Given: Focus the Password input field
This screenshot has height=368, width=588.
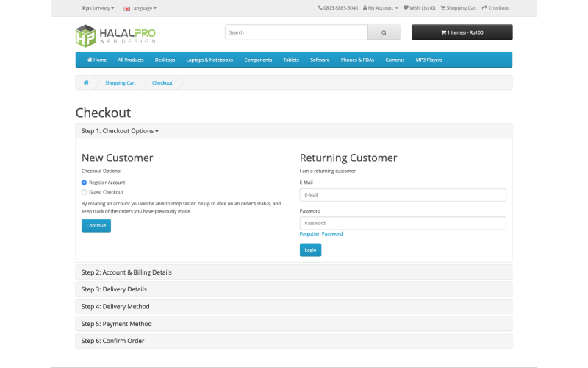Looking at the screenshot, I should click(x=403, y=223).
